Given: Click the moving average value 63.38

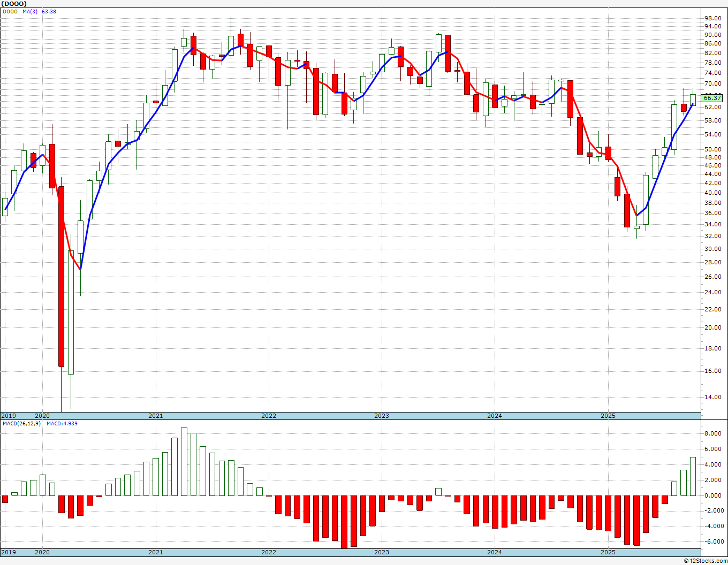Looking at the screenshot, I should [49, 11].
